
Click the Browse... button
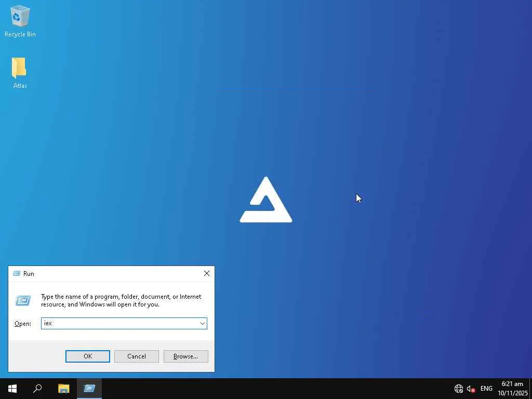pyautogui.click(x=185, y=356)
